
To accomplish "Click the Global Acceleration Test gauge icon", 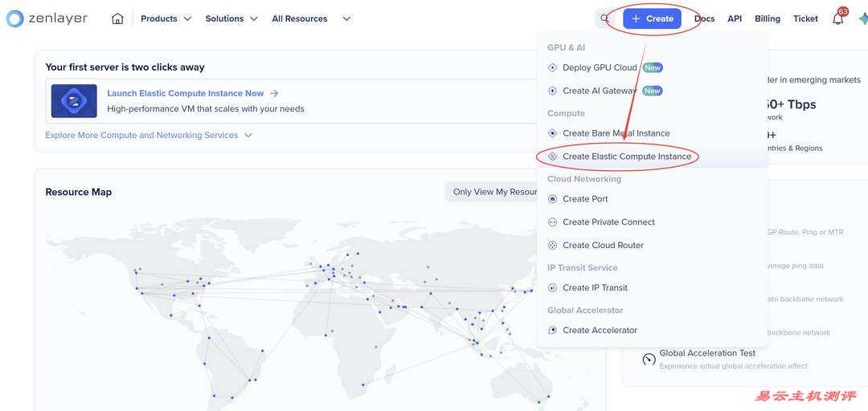I will [649, 359].
